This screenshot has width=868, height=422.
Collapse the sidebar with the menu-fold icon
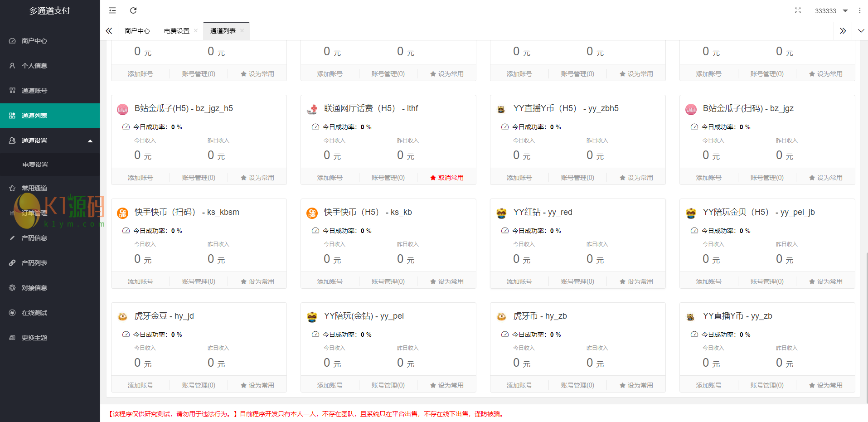click(x=112, y=10)
